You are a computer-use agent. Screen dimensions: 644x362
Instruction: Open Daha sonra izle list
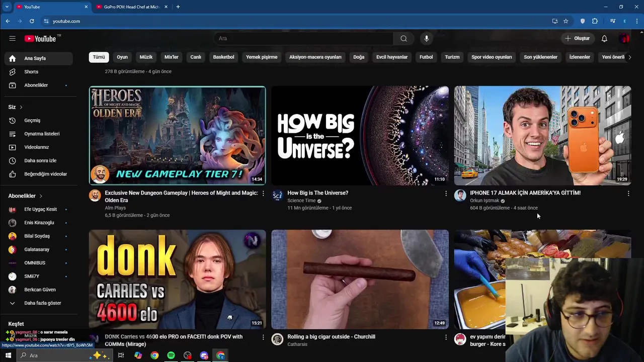pyautogui.click(x=38, y=161)
